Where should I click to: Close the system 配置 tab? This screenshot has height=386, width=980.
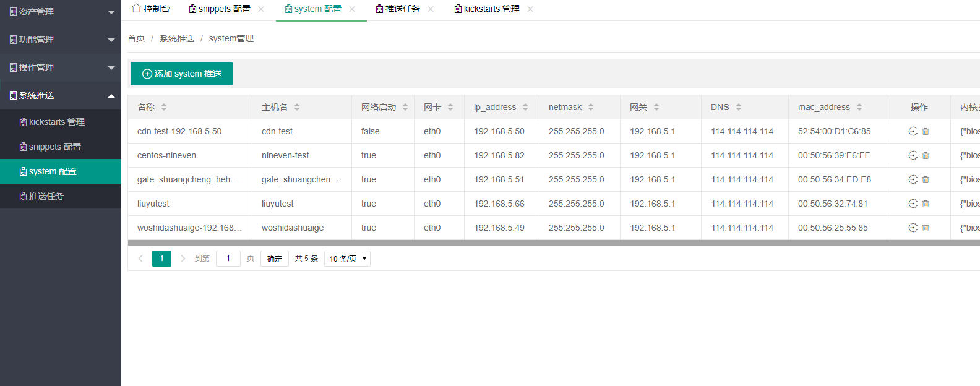click(x=352, y=9)
